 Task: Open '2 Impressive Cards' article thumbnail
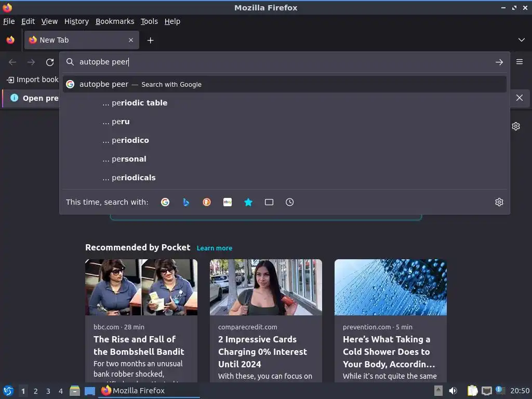[266, 287]
